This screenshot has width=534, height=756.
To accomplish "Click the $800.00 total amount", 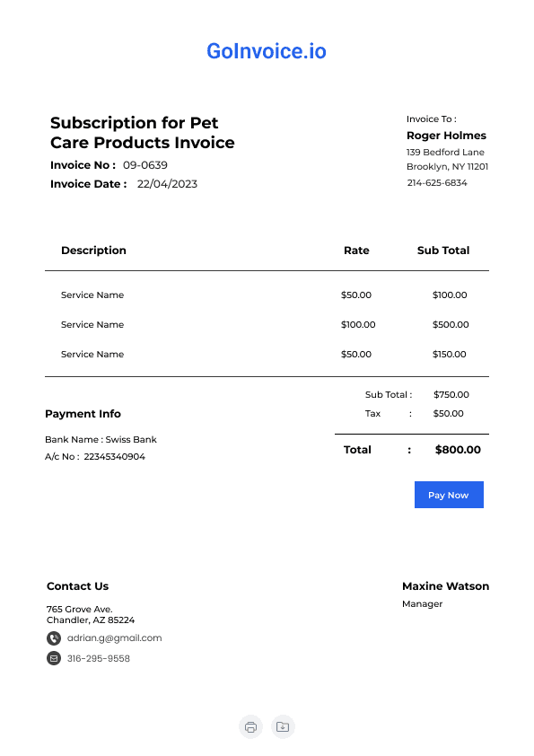I will (458, 450).
